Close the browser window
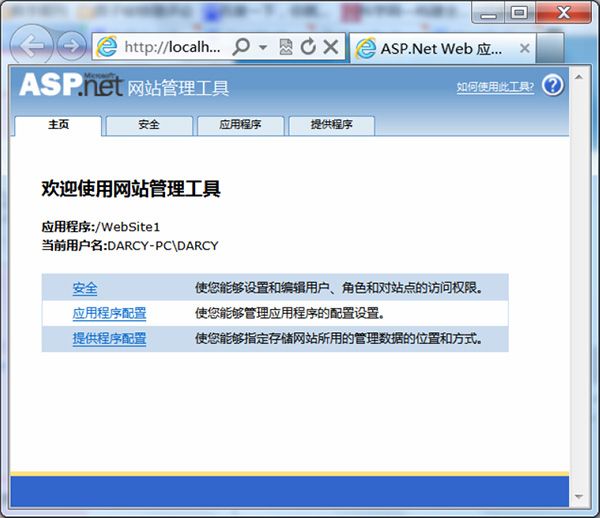600x518 pixels. click(563, 13)
